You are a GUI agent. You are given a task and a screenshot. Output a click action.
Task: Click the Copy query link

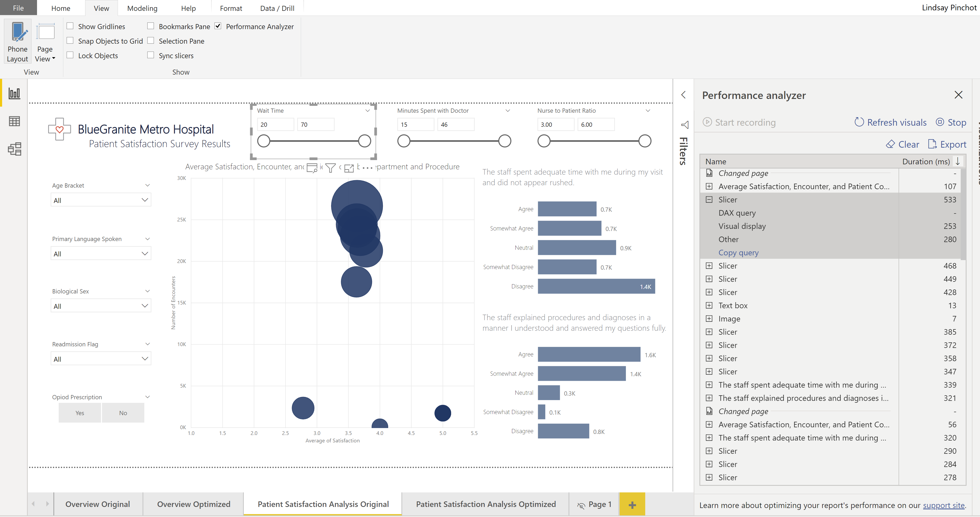(738, 252)
